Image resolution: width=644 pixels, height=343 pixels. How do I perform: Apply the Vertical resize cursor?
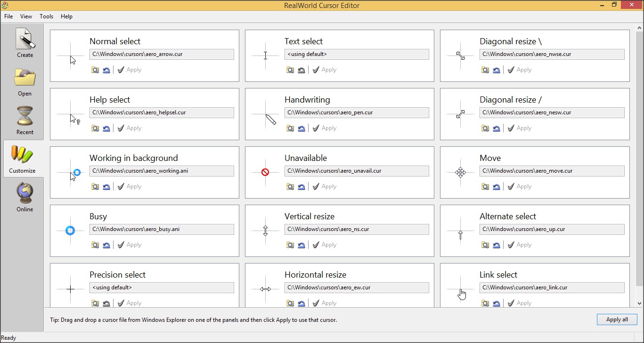324,245
